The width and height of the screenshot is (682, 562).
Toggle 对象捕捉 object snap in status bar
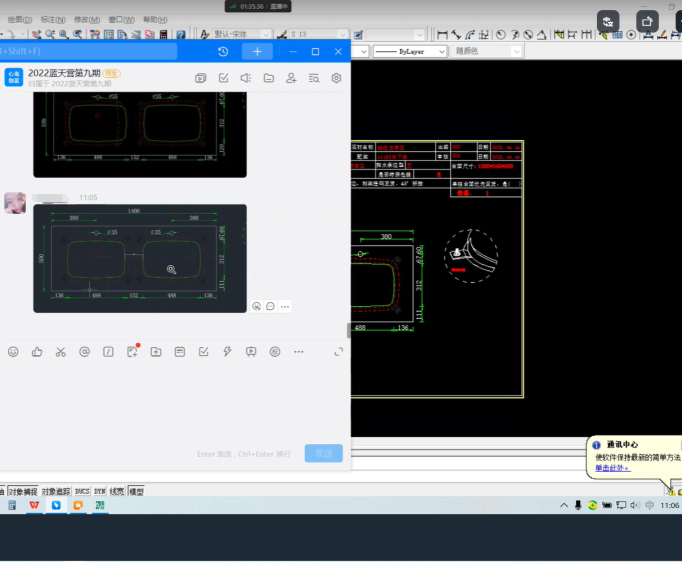pyautogui.click(x=22, y=492)
